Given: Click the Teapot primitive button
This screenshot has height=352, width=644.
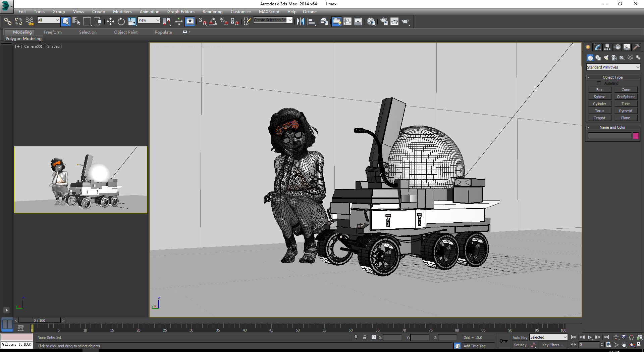Looking at the screenshot, I should click(x=599, y=118).
